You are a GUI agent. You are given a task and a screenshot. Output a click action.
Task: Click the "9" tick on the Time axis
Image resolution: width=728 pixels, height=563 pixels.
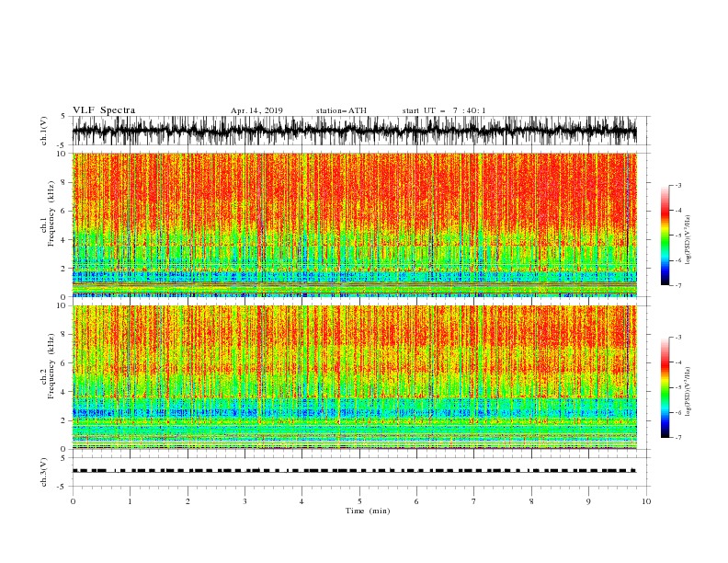pyautogui.click(x=588, y=501)
